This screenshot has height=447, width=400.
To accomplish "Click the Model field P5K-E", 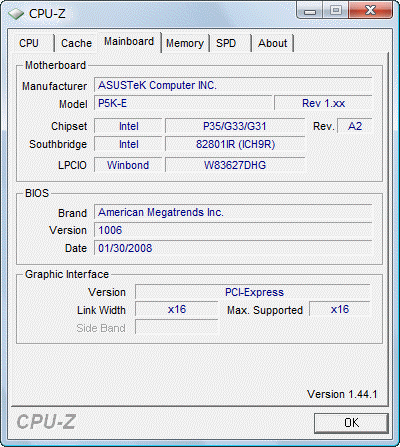I will pos(183,103).
